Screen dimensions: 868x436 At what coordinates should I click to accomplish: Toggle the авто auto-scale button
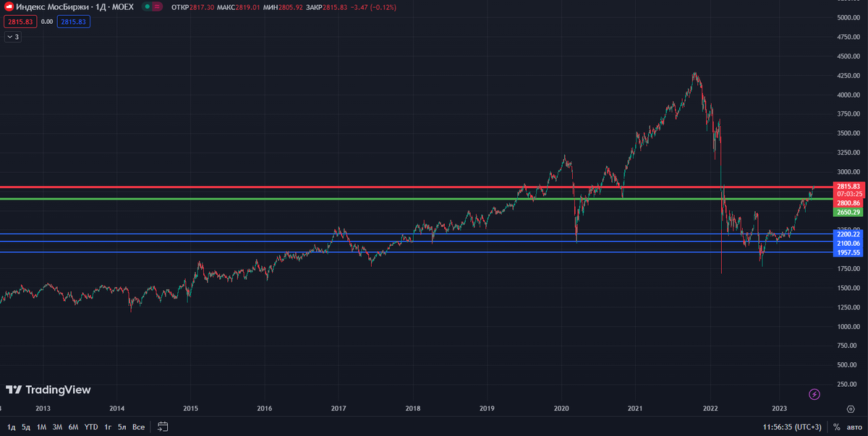pos(855,427)
